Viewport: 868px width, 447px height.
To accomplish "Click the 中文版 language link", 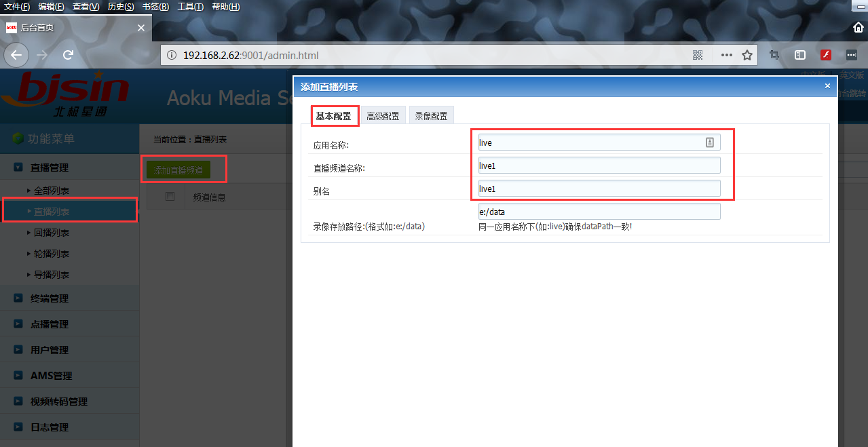I will click(813, 75).
